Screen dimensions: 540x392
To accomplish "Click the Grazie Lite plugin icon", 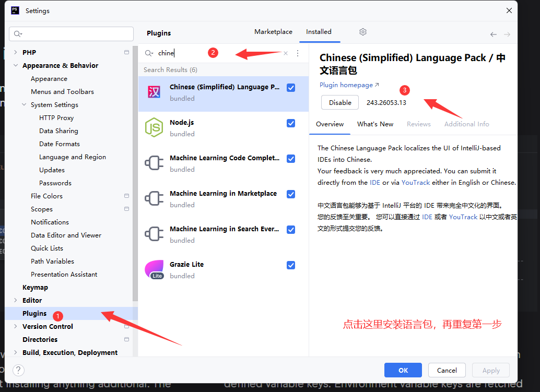I will tap(154, 269).
